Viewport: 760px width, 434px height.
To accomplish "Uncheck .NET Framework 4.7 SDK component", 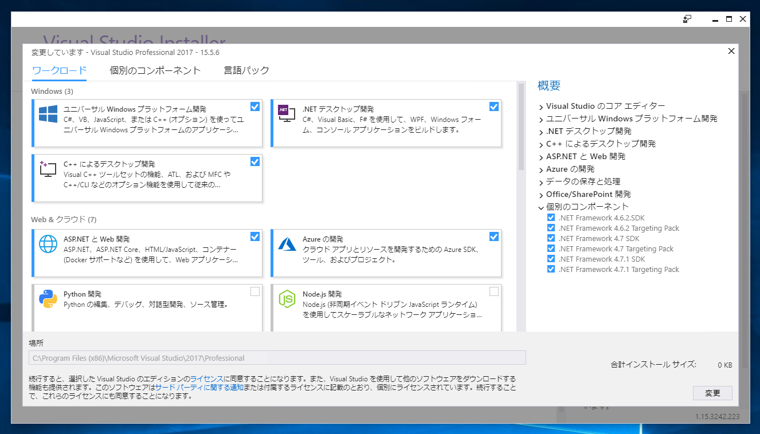I will point(551,238).
